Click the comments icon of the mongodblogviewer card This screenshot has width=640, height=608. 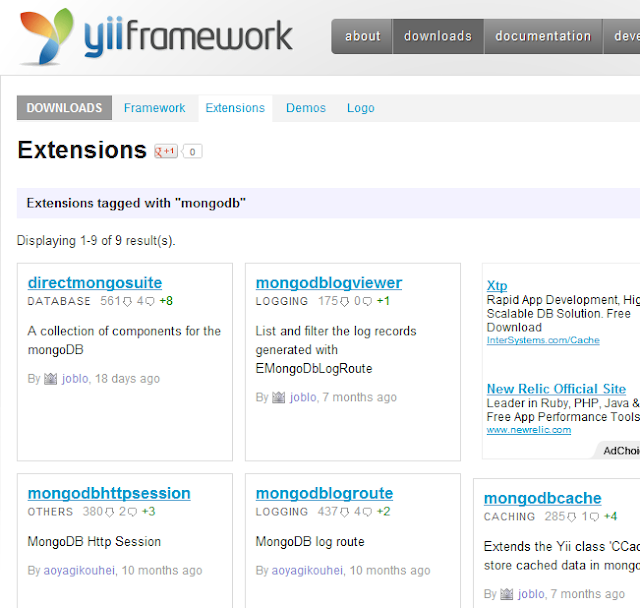367,302
